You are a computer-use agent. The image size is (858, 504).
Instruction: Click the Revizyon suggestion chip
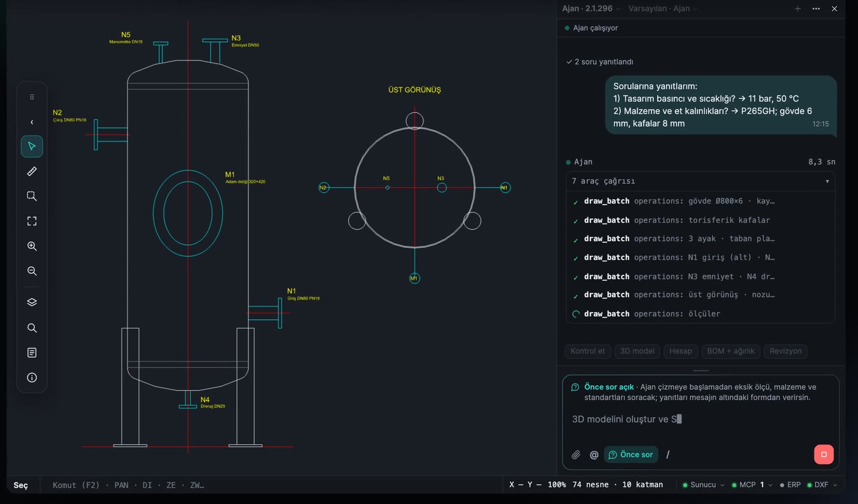(x=785, y=351)
